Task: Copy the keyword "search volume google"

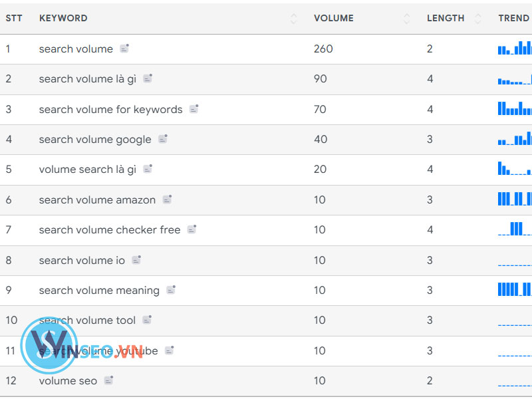Action: [x=162, y=139]
